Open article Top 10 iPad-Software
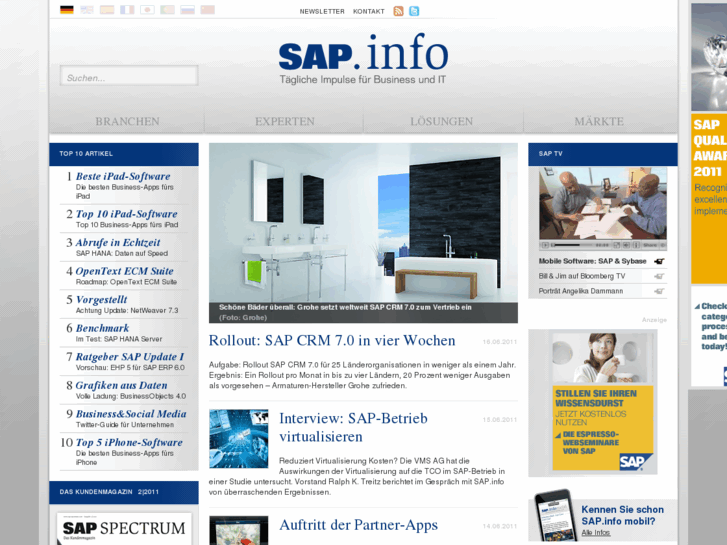The image size is (727, 545). click(126, 214)
